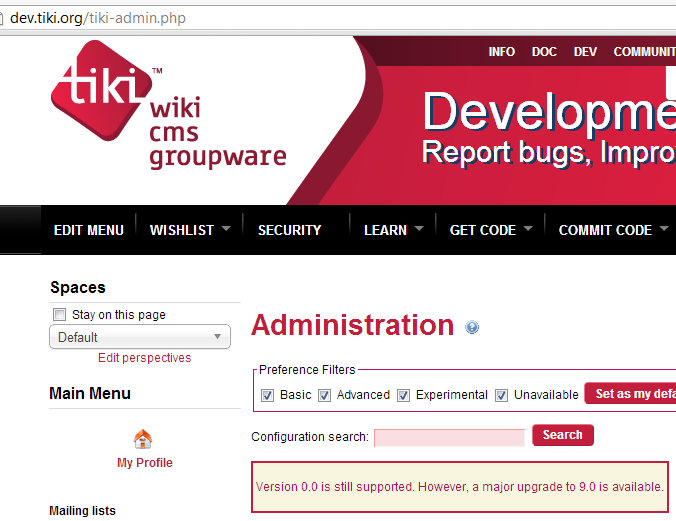Go to the COMMUNITY top link
676x521 pixels.
coord(645,52)
